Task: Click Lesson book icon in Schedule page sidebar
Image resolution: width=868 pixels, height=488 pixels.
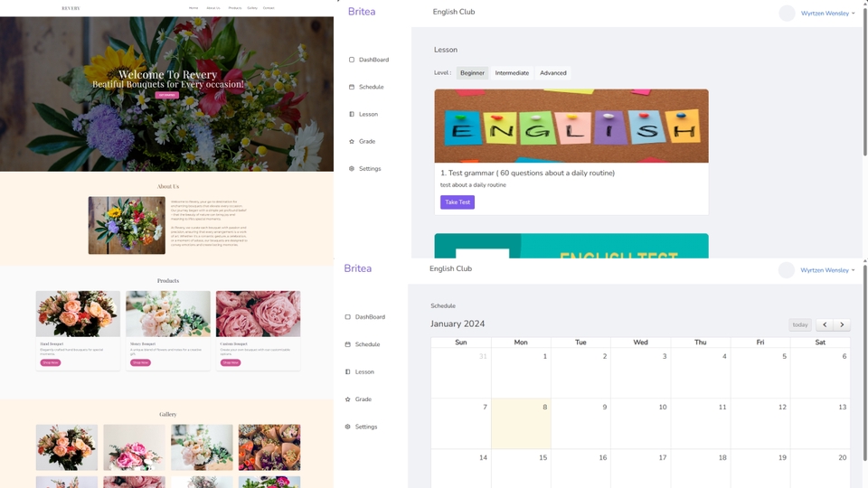Action: [347, 371]
